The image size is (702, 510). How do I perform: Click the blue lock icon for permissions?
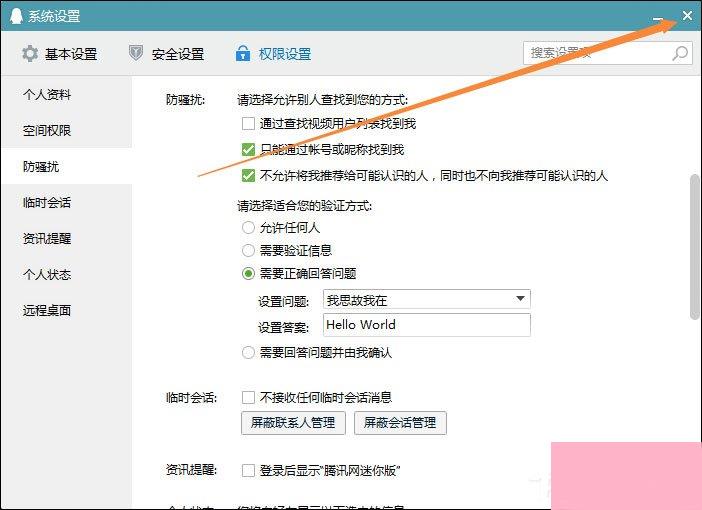[x=243, y=53]
